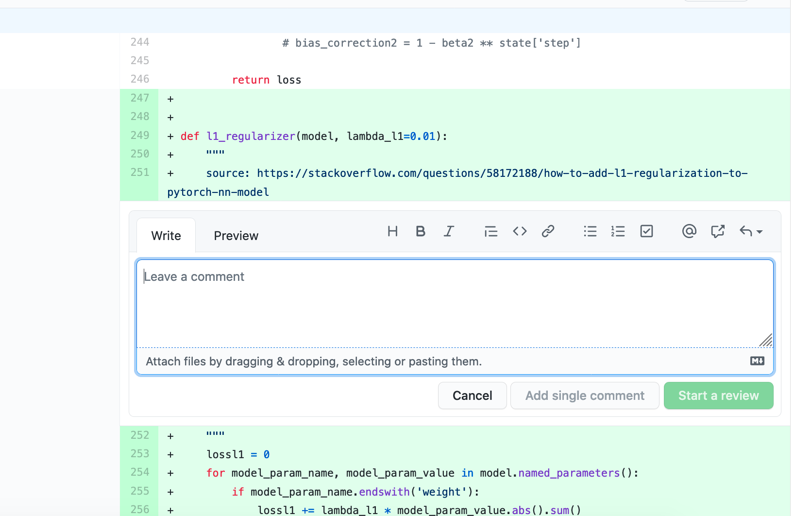Click Add single comment
The image size is (812, 516).
(584, 396)
